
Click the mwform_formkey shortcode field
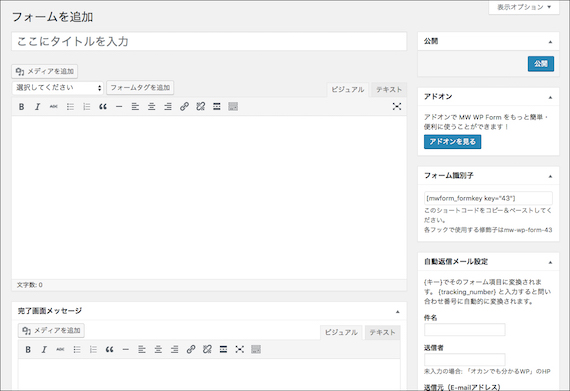[488, 198]
